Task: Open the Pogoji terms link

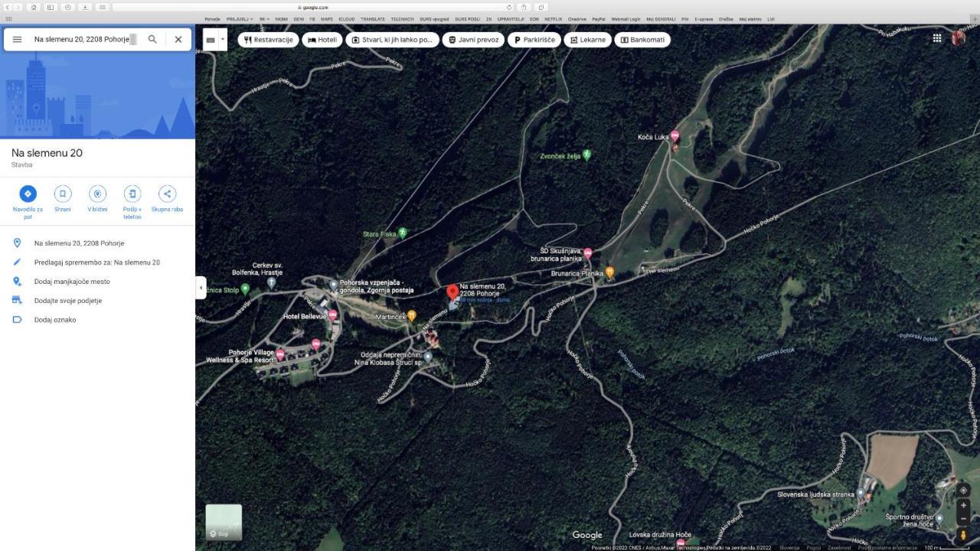Action: pos(813,547)
